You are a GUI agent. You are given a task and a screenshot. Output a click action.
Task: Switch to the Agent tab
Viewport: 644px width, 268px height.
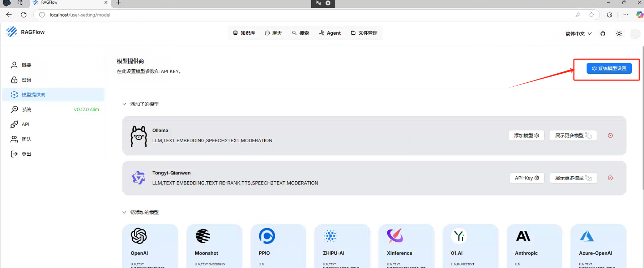330,33
